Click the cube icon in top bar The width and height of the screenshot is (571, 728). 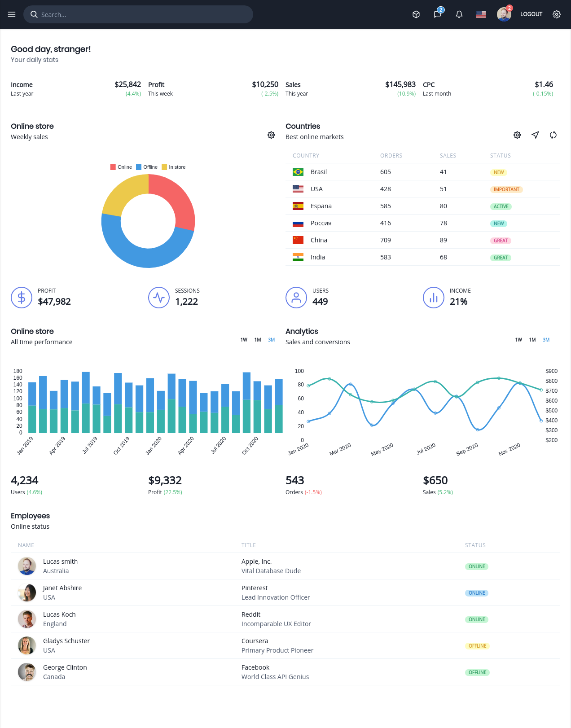(416, 14)
